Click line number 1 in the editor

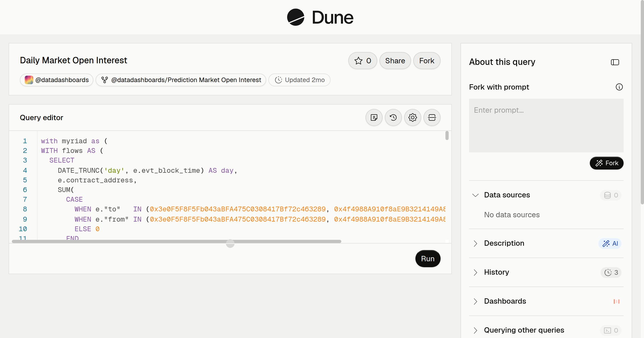click(x=25, y=141)
